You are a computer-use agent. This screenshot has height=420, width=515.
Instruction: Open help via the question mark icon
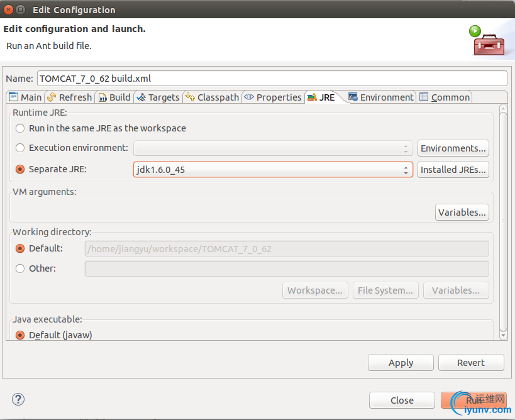18,399
